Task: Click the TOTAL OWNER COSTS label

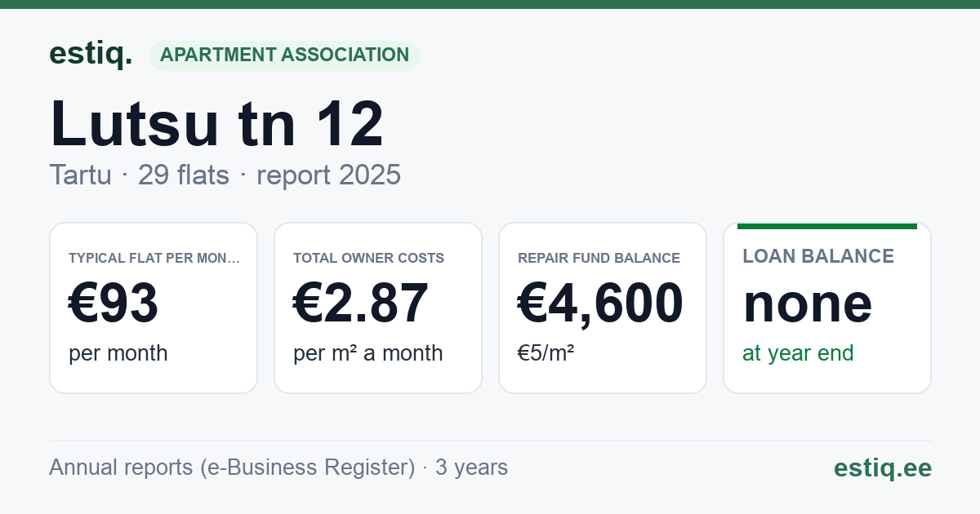Action: coord(368,259)
